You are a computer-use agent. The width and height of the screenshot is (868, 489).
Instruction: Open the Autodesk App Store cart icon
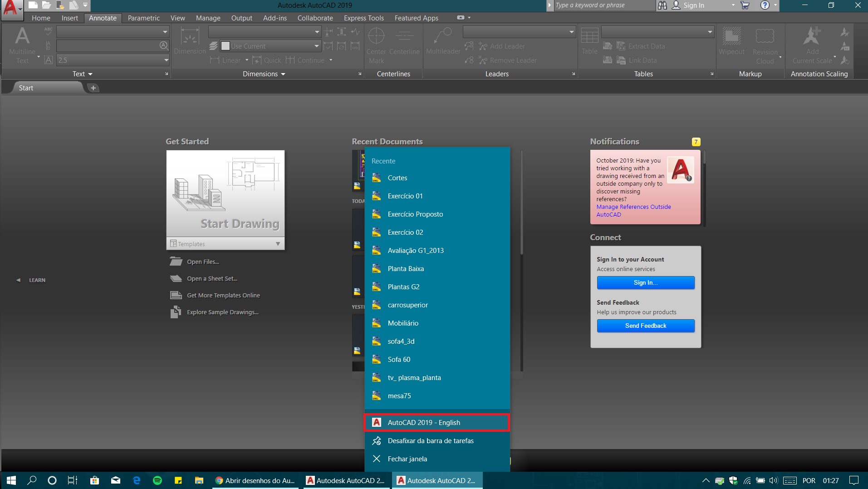(x=745, y=5)
